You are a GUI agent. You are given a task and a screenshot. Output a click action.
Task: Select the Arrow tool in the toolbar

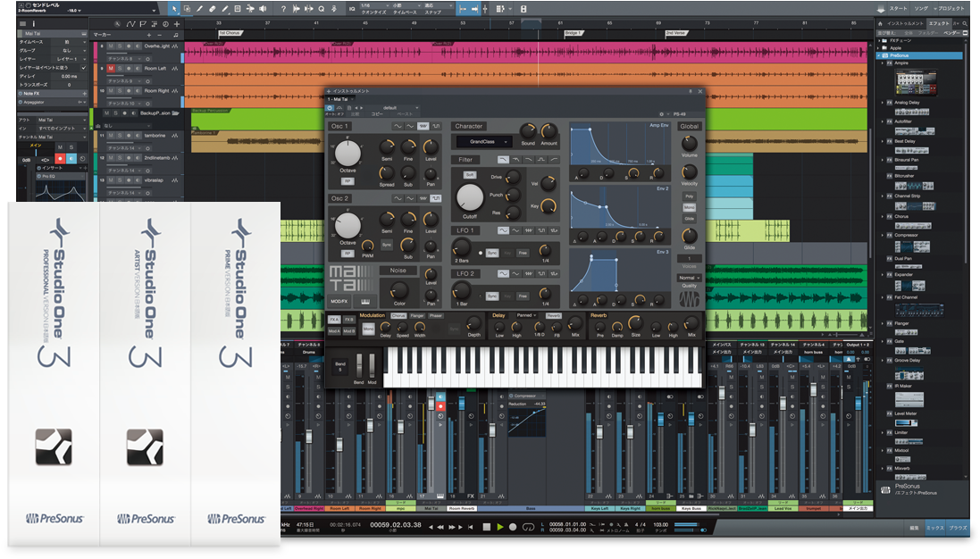click(x=174, y=9)
